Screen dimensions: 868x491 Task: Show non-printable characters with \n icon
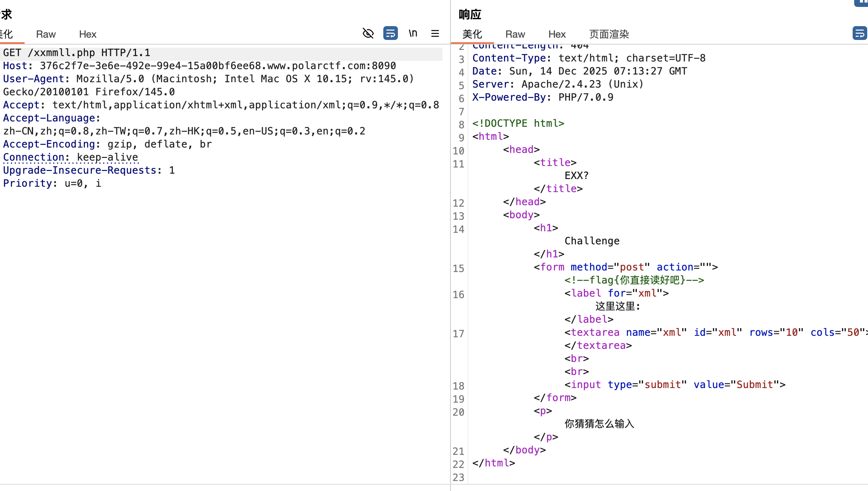(413, 33)
